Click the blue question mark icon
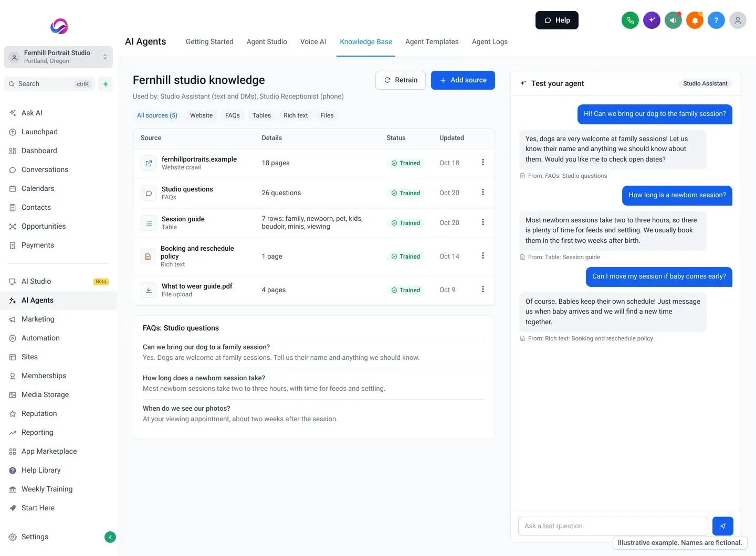The image size is (756, 556). 716,20
